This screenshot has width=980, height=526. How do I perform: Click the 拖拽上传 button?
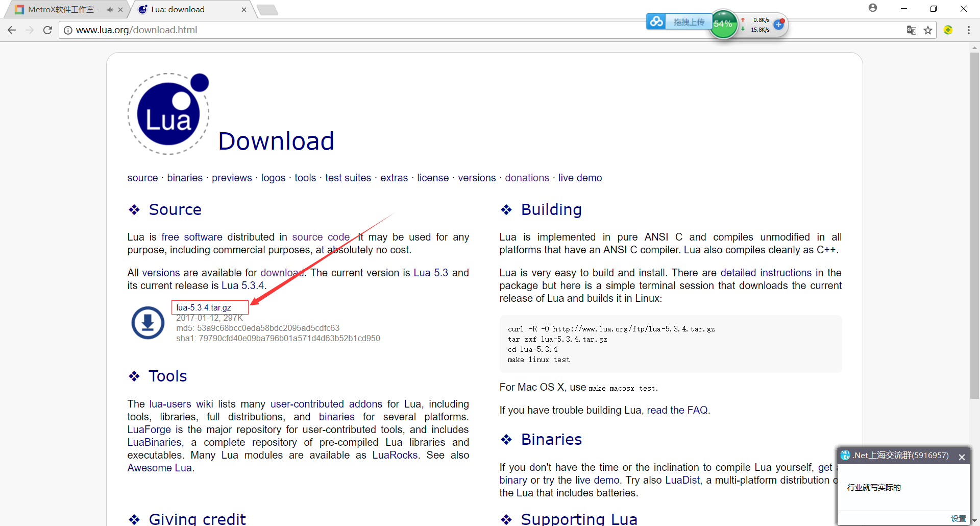689,22
